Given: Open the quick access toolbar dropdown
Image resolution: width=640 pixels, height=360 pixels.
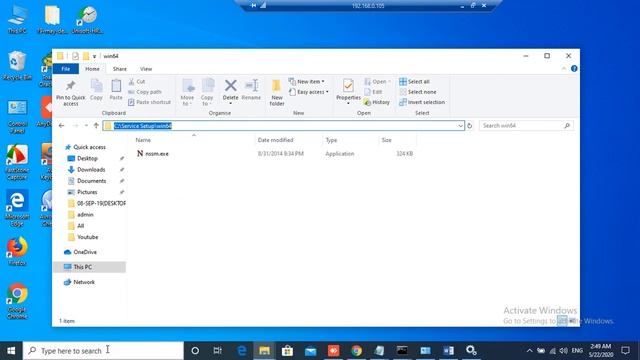Looking at the screenshot, I should tap(94, 56).
